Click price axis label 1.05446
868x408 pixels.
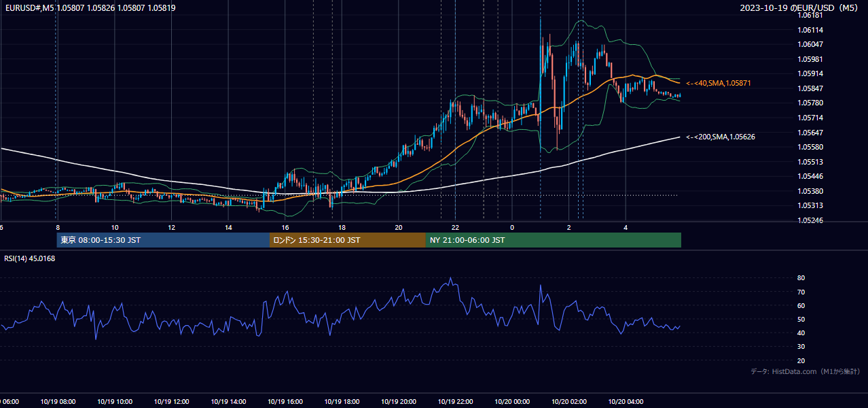pyautogui.click(x=811, y=176)
